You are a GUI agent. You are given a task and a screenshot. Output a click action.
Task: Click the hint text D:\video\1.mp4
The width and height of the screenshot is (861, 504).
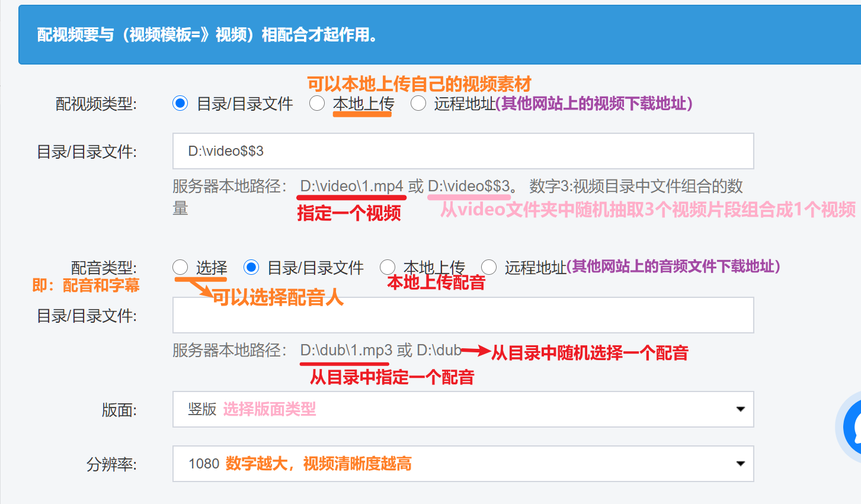tap(351, 186)
